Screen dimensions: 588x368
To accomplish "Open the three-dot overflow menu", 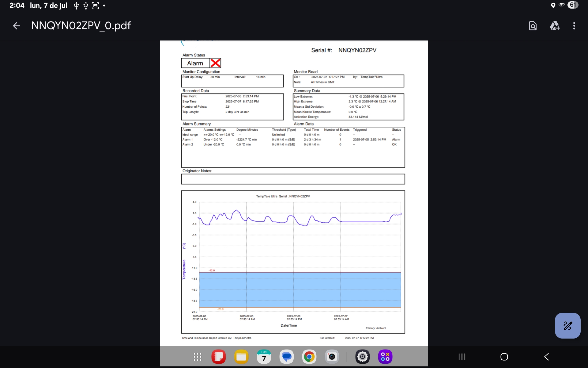I will coord(574,26).
